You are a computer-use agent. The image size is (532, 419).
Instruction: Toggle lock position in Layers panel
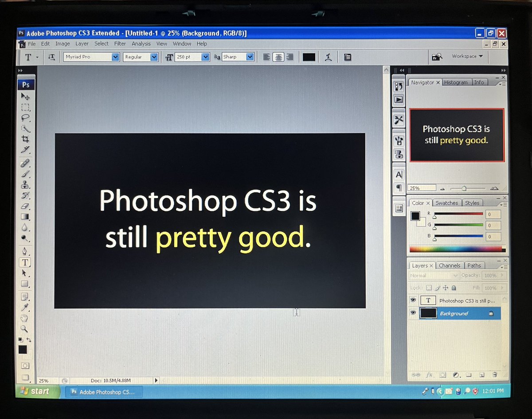click(446, 288)
